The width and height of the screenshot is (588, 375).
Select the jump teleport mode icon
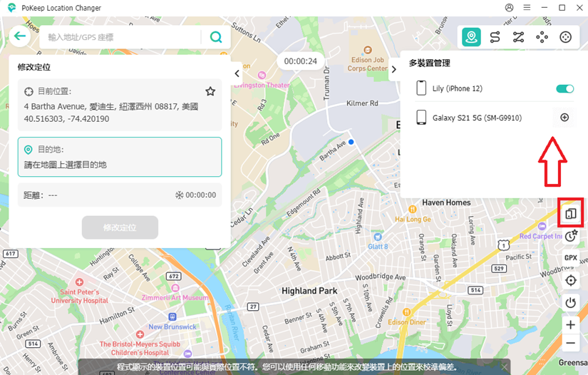pyautogui.click(x=542, y=37)
